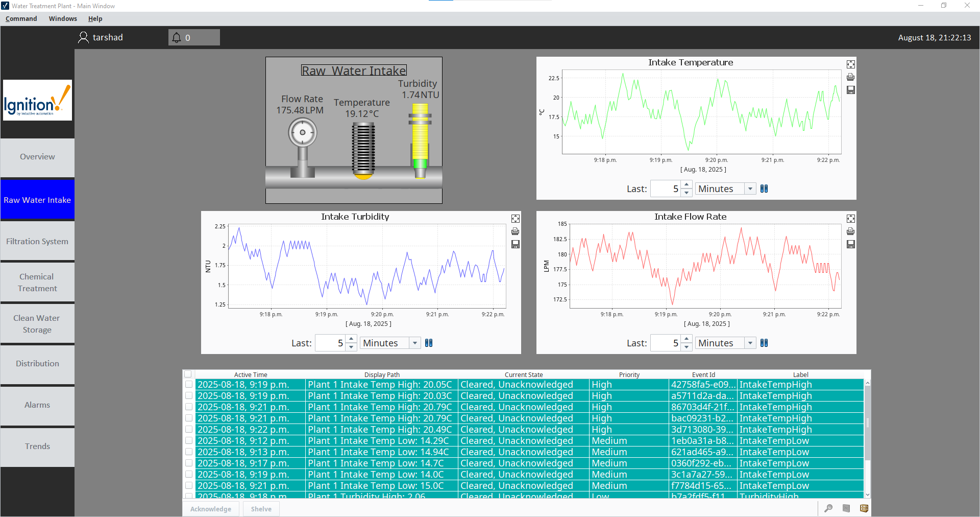
Task: Print the Intake Temperature chart
Action: [850, 77]
